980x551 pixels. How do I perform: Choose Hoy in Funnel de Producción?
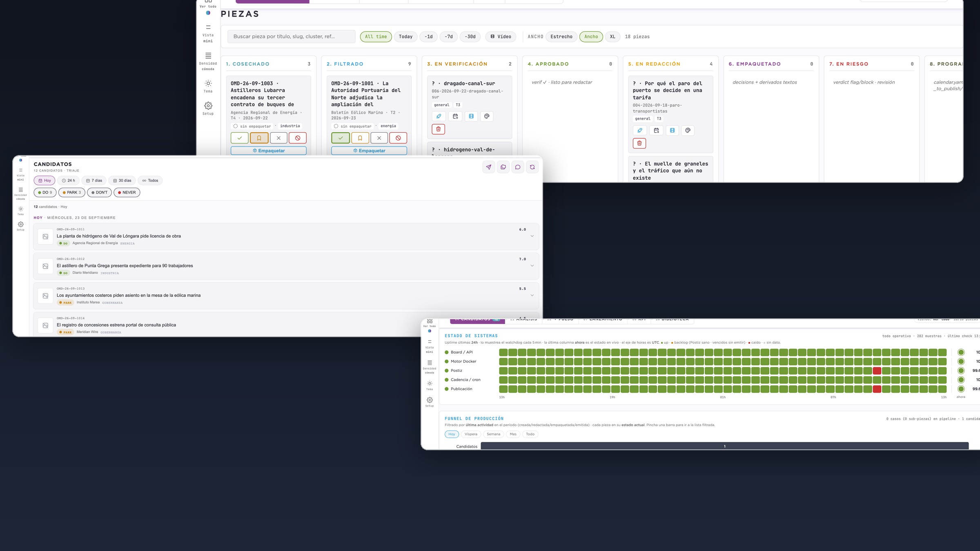coord(452,434)
